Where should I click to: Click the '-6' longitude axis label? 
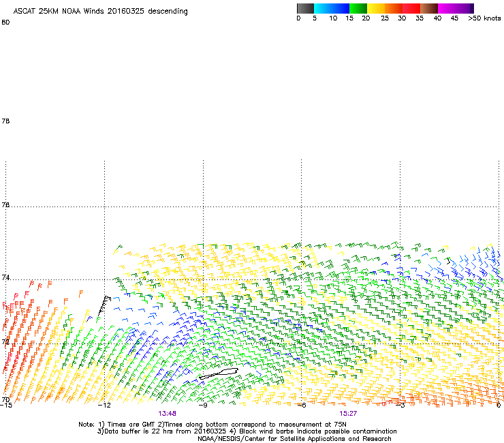[x=301, y=406]
